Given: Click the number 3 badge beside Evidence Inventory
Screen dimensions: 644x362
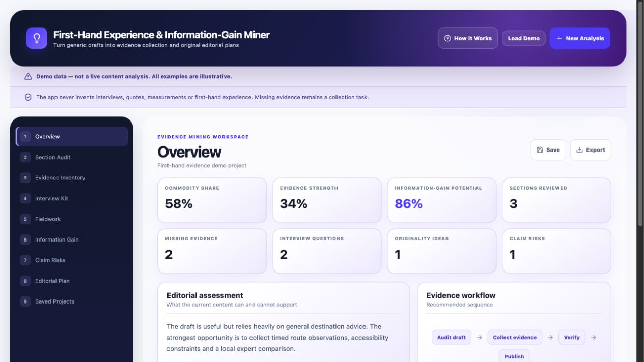Looking at the screenshot, I should point(25,178).
